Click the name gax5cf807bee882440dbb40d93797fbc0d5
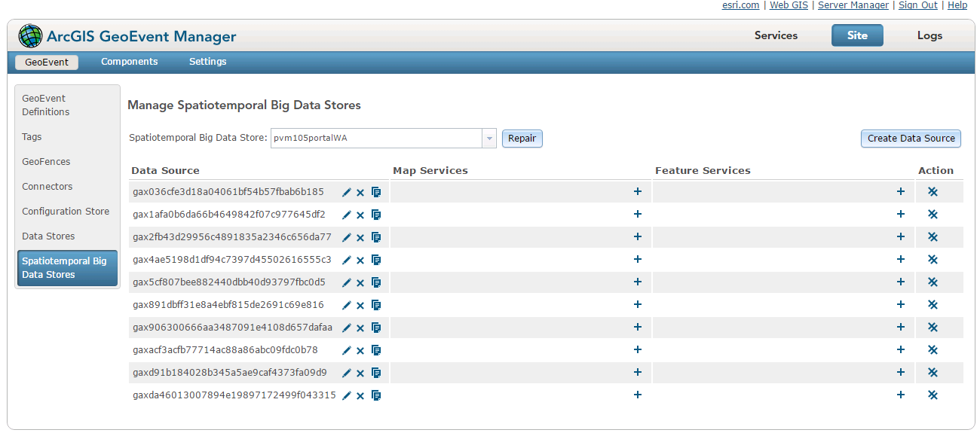980x439 pixels. pyautogui.click(x=229, y=282)
